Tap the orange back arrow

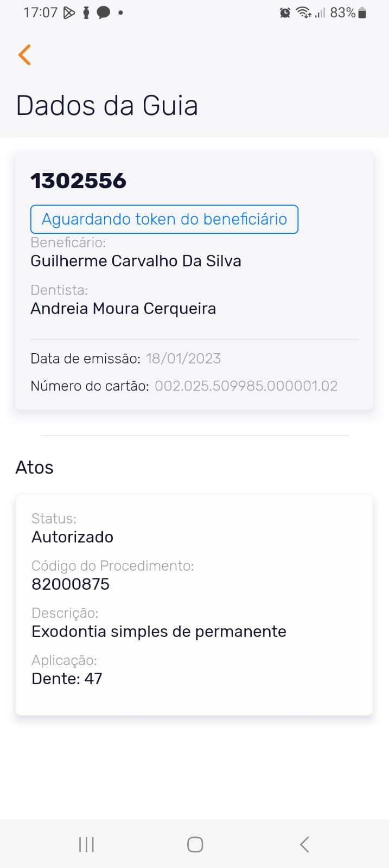tap(24, 55)
